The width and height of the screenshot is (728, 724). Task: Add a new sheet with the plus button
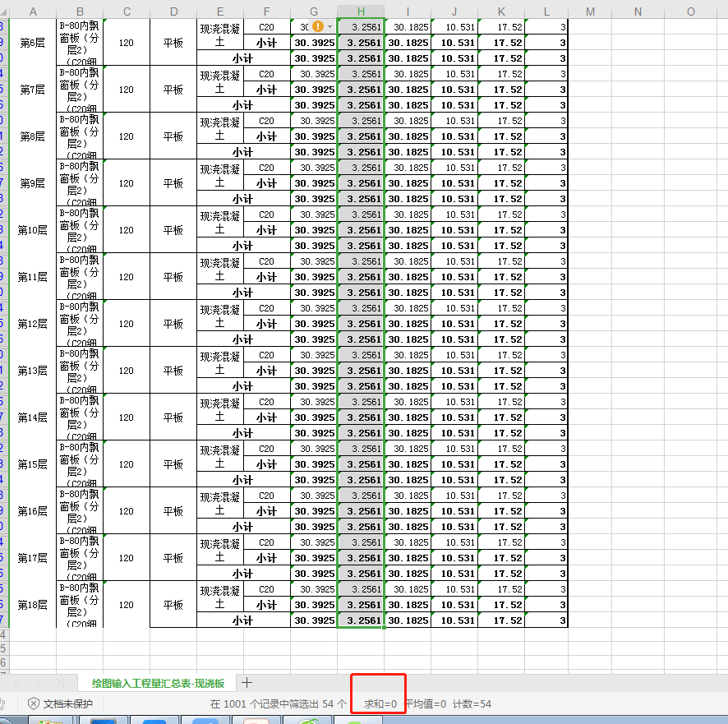(247, 682)
